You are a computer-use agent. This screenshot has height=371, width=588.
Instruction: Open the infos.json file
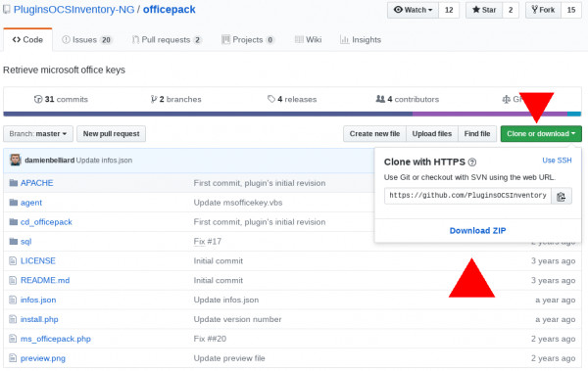[38, 300]
